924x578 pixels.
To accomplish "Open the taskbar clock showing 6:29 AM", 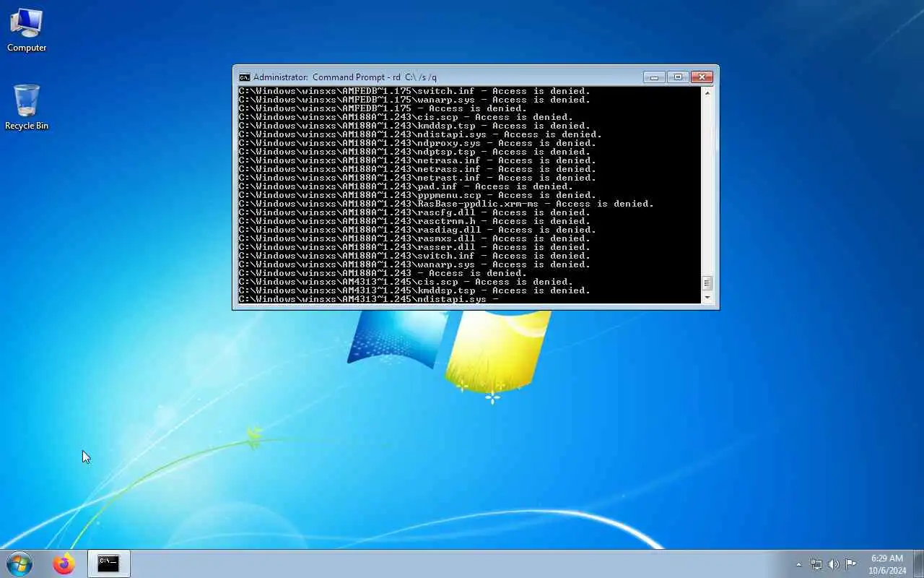I will point(887,564).
